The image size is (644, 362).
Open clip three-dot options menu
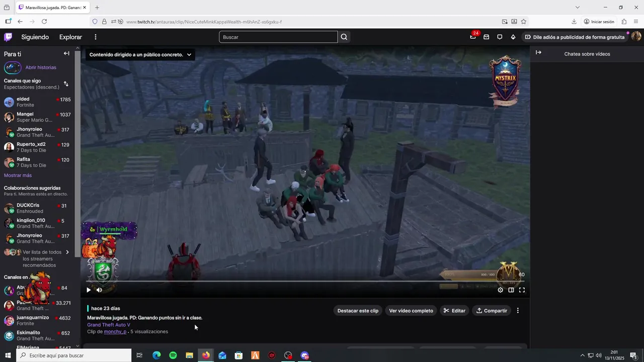click(518, 311)
